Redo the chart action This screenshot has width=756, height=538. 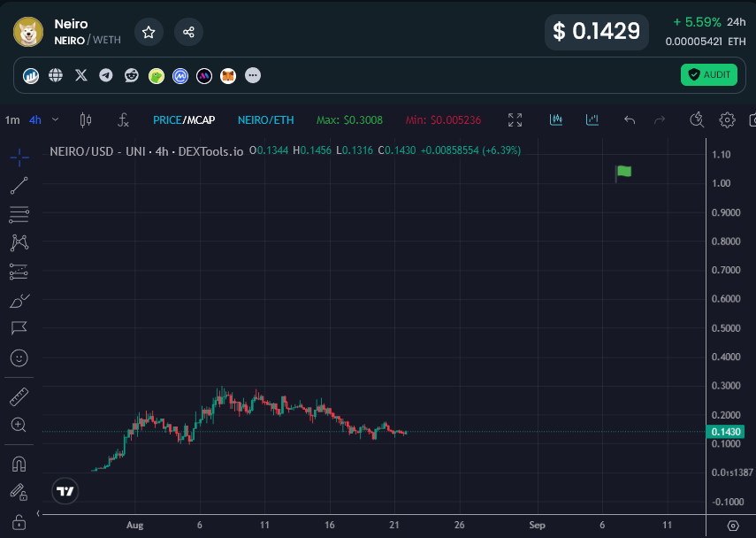[660, 119]
